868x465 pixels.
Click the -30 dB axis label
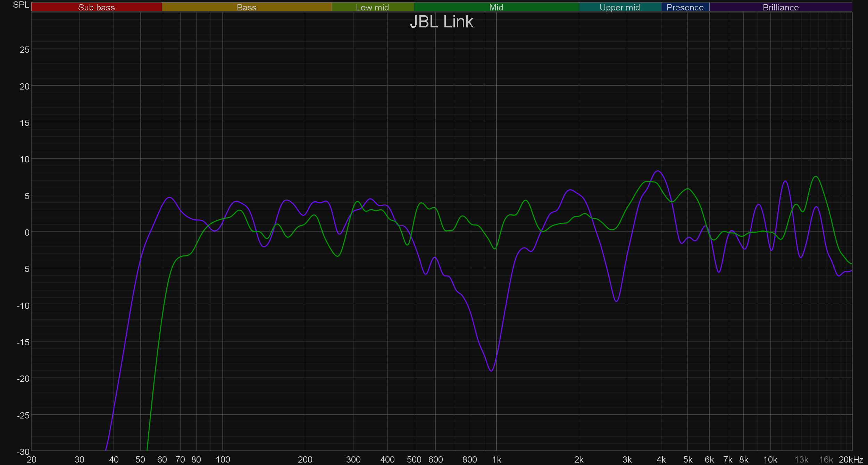tap(23, 452)
